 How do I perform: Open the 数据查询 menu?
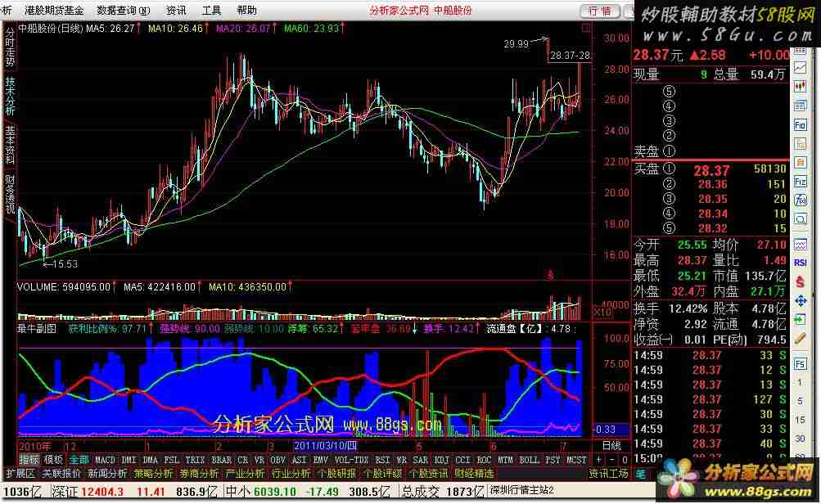coord(123,10)
